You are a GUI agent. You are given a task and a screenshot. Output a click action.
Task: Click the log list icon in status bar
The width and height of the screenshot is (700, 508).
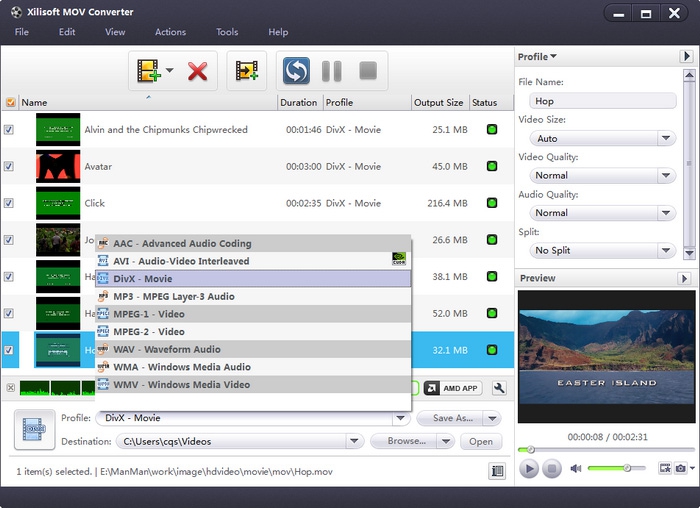(x=497, y=471)
